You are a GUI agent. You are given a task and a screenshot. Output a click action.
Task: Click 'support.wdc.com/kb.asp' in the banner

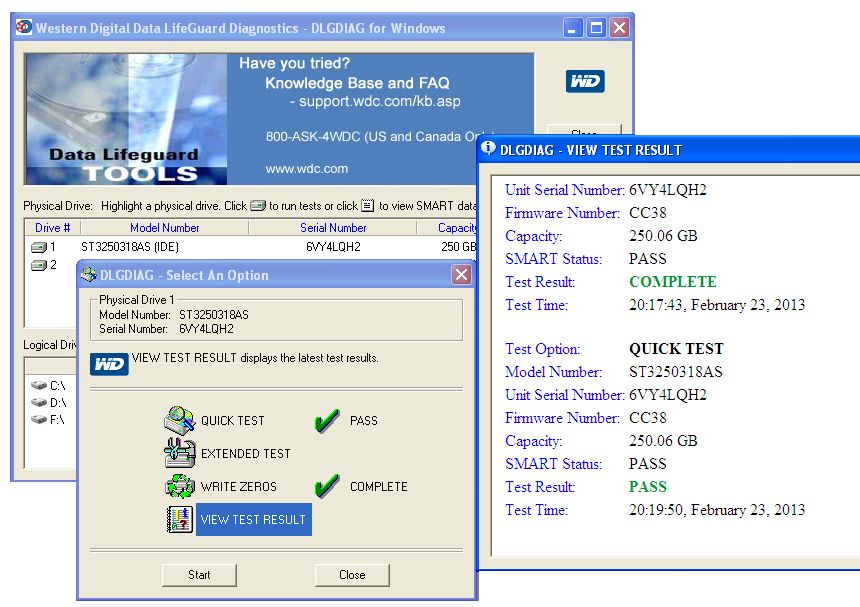click(380, 101)
